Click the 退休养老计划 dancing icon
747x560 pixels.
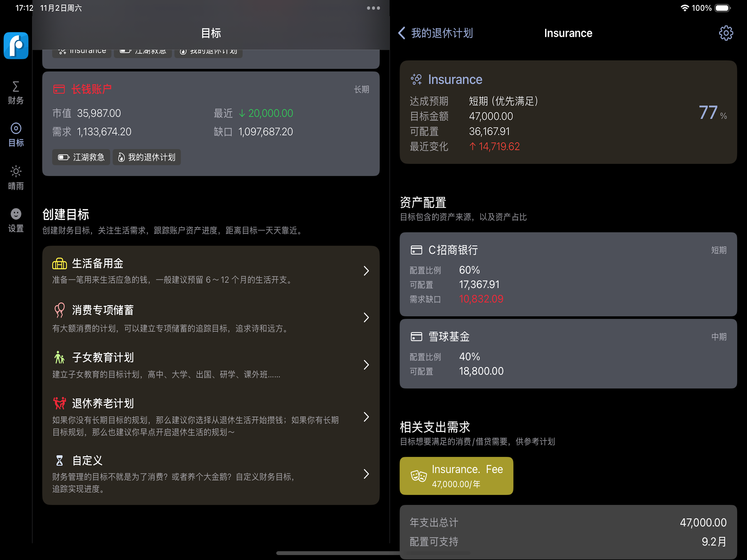click(59, 403)
